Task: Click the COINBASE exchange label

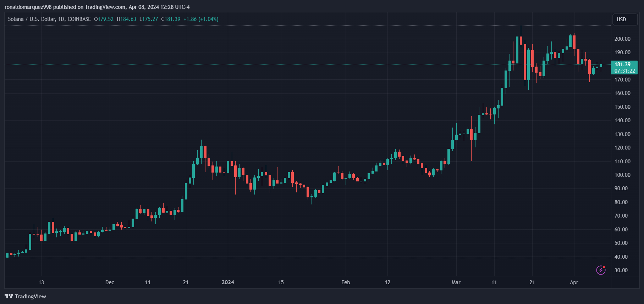Action: (79, 19)
